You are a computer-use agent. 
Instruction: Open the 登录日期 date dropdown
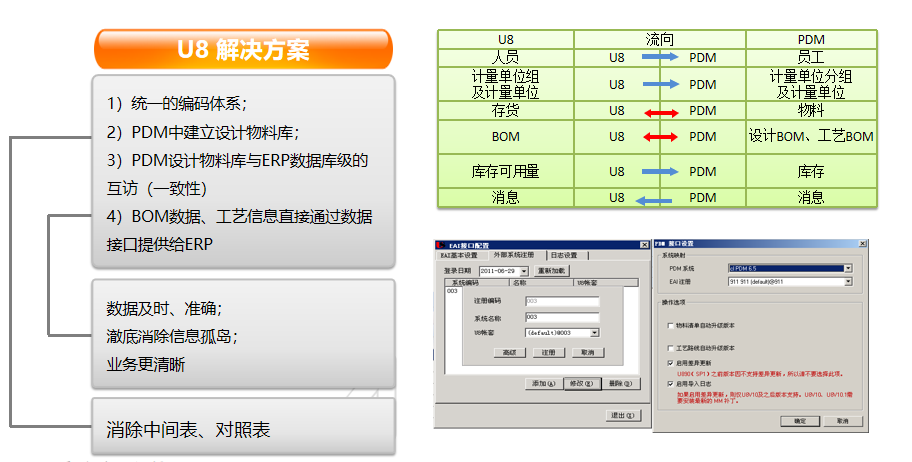click(x=524, y=271)
